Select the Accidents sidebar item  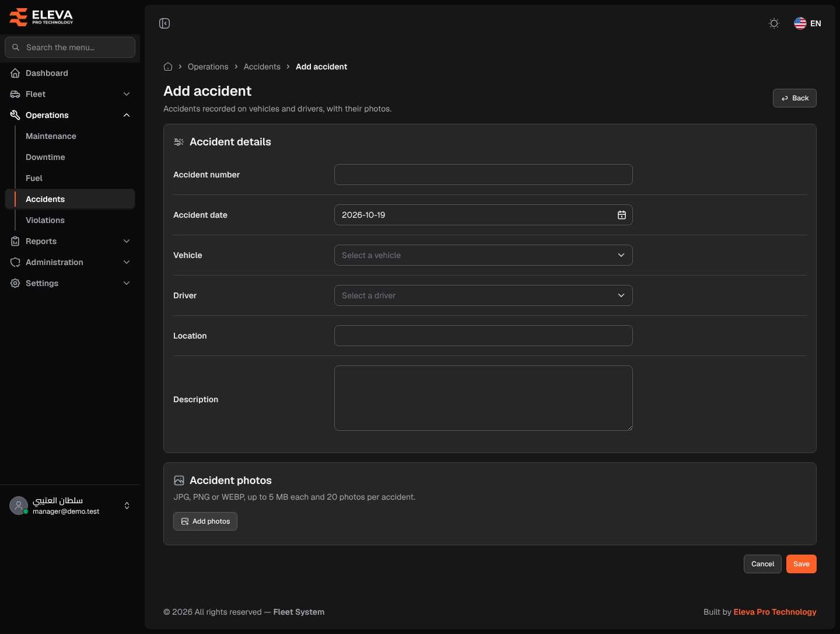point(70,199)
